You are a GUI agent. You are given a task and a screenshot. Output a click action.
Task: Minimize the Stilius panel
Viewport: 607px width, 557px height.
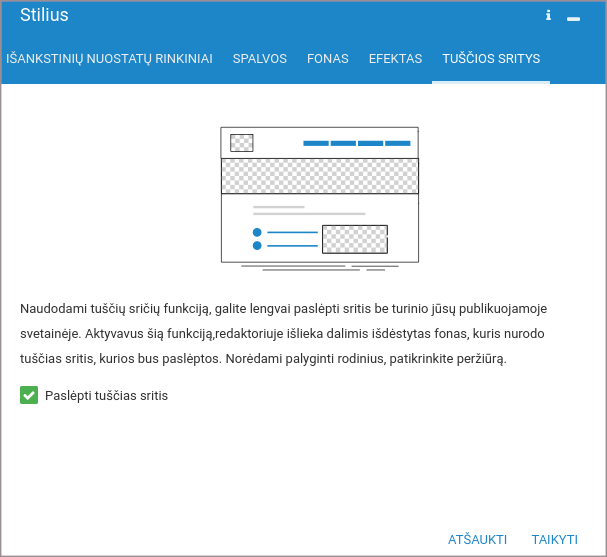click(574, 17)
